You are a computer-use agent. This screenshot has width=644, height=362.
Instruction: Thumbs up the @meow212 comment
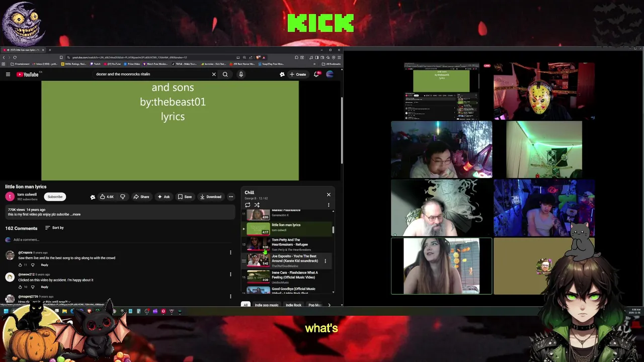(21, 287)
